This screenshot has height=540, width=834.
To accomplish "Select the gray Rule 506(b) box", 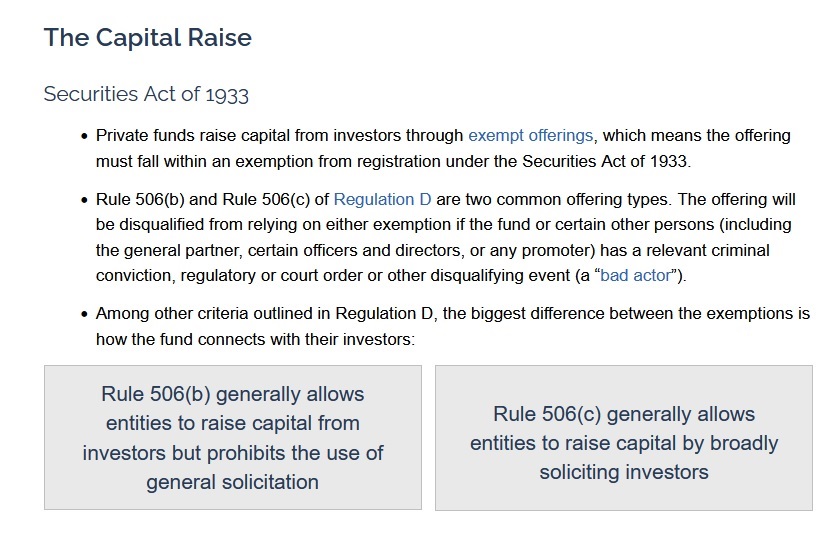I will point(233,438).
